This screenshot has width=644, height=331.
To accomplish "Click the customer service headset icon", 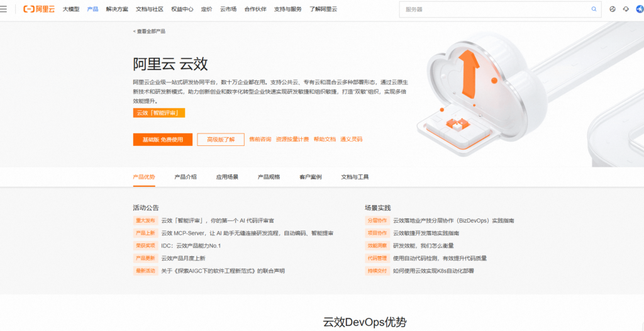I will tap(626, 9).
